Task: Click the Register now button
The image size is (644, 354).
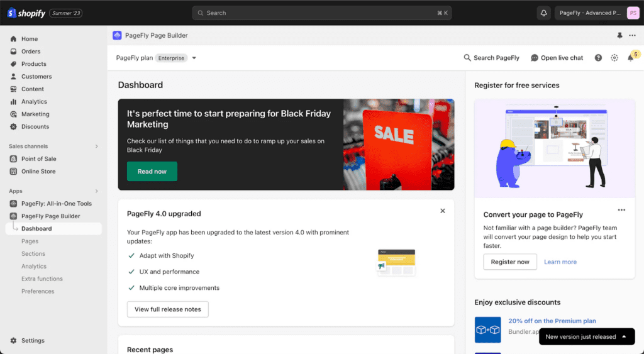Action: pos(510,262)
